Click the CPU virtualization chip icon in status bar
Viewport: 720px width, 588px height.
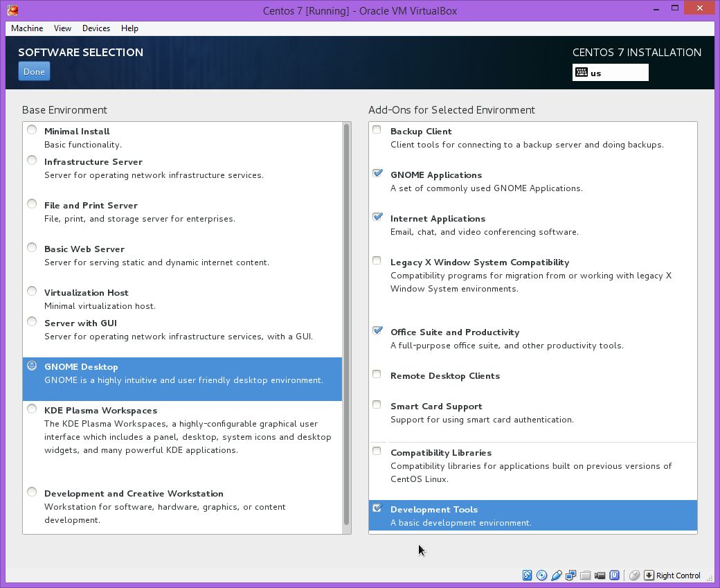click(614, 575)
